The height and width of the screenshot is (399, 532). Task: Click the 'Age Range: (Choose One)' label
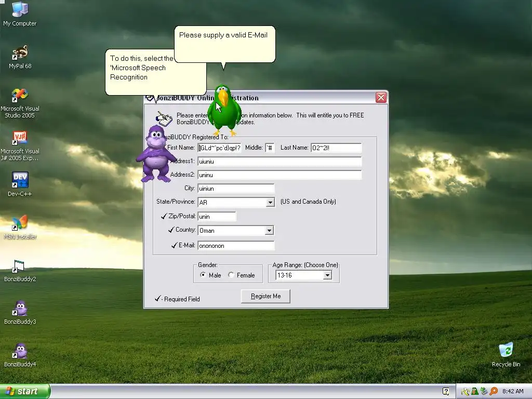click(305, 265)
